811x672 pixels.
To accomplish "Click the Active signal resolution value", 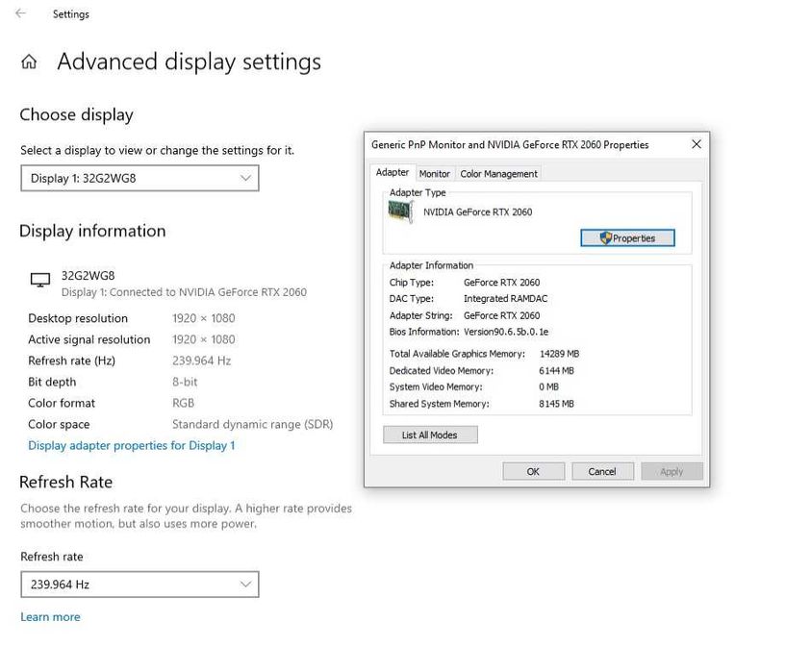I will pyautogui.click(x=204, y=339).
